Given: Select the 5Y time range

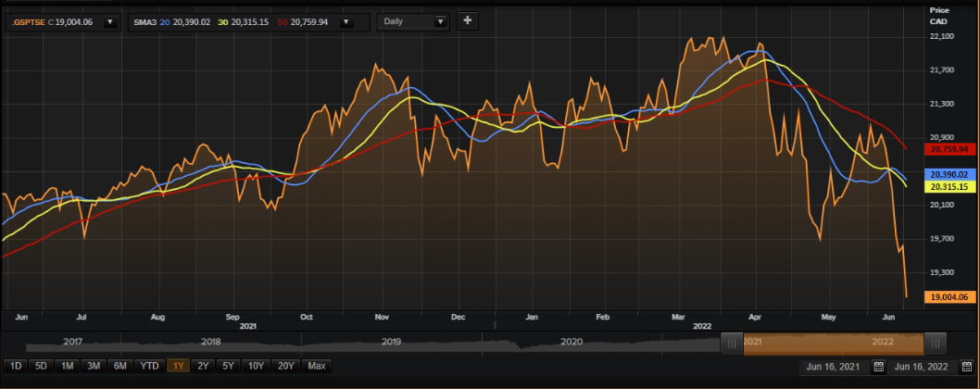Looking at the screenshot, I should pyautogui.click(x=229, y=366).
